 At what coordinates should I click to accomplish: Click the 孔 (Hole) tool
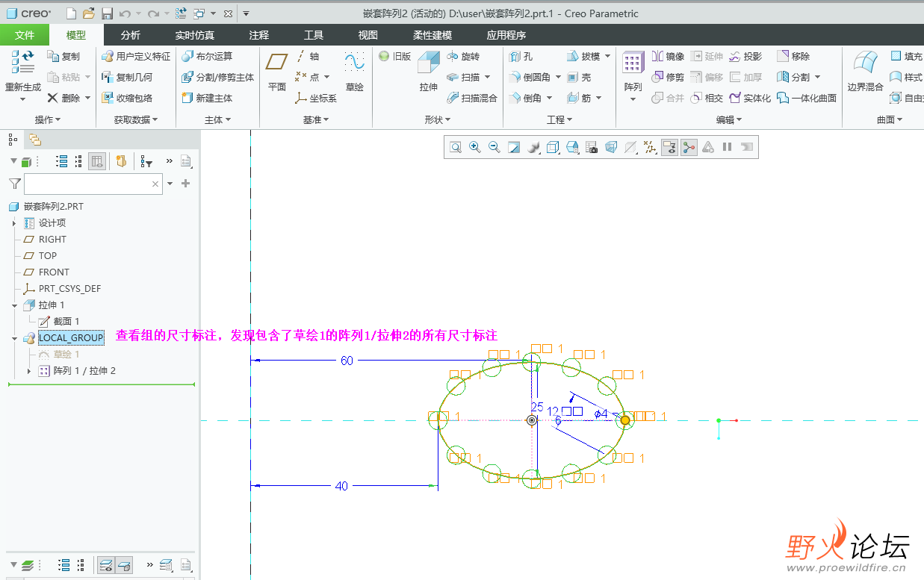click(x=521, y=56)
